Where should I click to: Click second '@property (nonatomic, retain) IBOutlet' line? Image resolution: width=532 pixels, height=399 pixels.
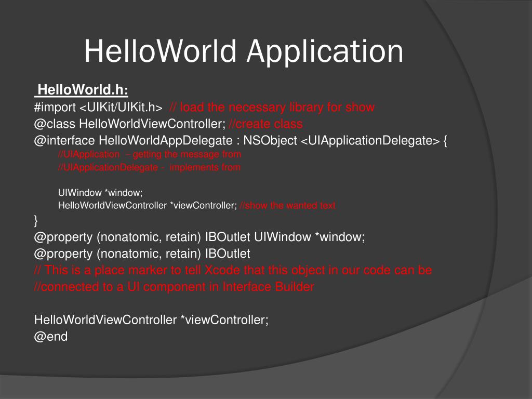tap(142, 254)
